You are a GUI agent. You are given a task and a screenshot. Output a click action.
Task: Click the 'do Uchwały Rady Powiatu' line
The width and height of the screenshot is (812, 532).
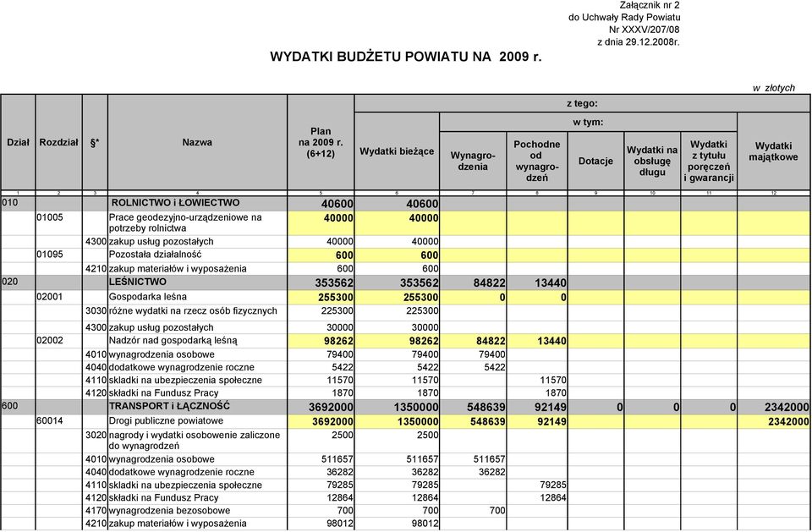tap(624, 18)
